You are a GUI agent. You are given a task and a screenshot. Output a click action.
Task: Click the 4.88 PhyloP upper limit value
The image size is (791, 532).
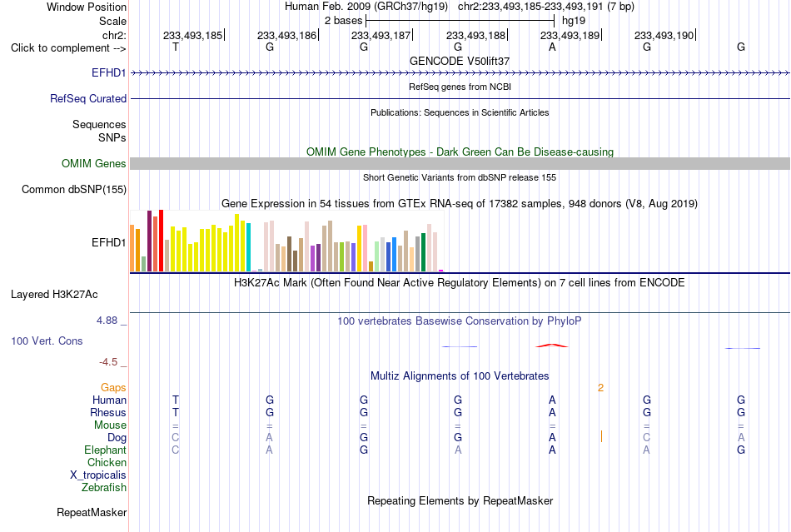pos(107,321)
